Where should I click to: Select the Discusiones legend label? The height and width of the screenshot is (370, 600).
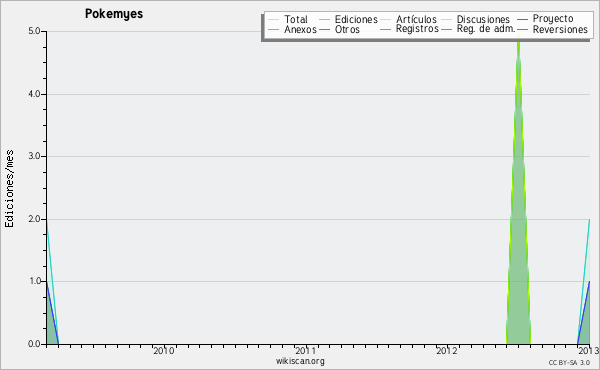click(x=483, y=19)
